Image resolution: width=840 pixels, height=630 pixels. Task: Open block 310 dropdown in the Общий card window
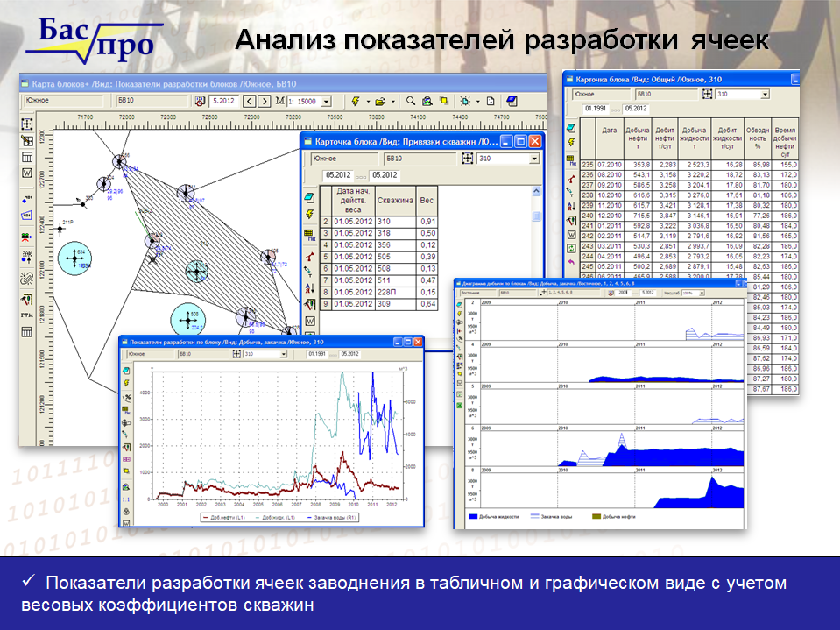[765, 95]
